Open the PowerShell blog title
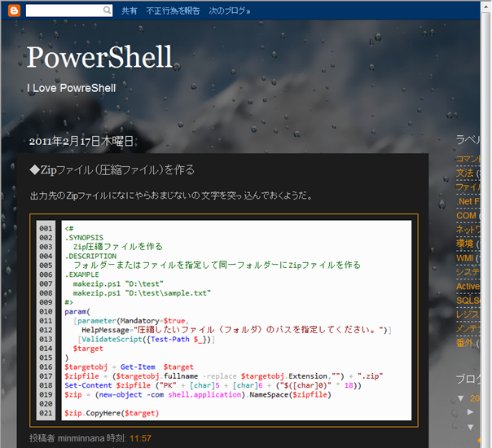This screenshot has width=492, height=448. tap(99, 57)
